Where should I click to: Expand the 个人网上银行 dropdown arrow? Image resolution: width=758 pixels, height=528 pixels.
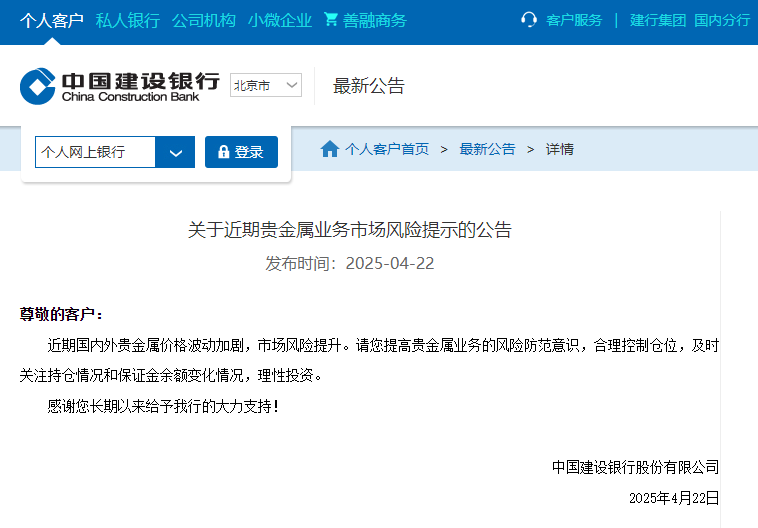pos(175,152)
